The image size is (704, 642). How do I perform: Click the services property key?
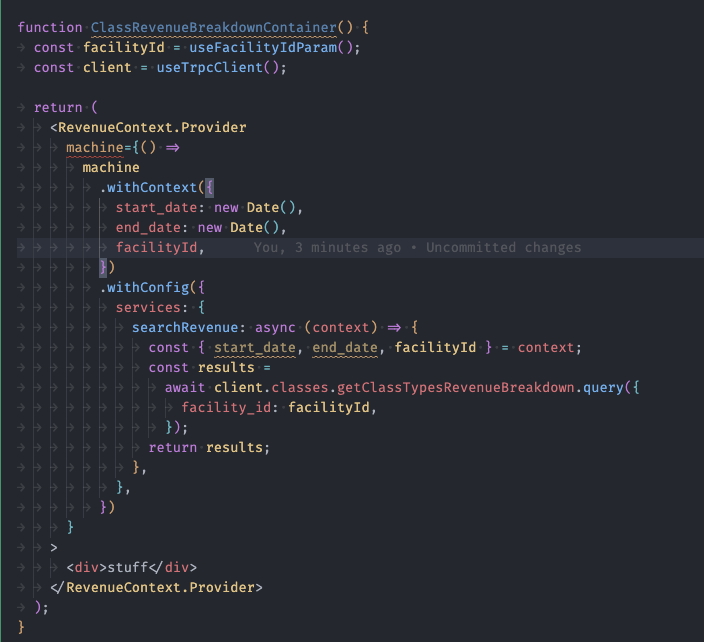[148, 308]
